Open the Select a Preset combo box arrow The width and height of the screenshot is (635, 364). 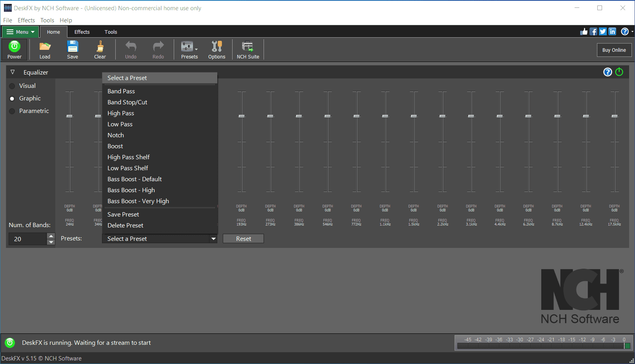coord(213,238)
